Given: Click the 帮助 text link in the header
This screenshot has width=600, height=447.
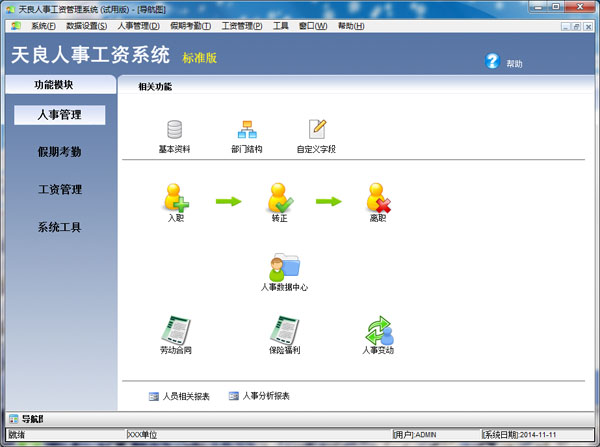Looking at the screenshot, I should (x=514, y=64).
